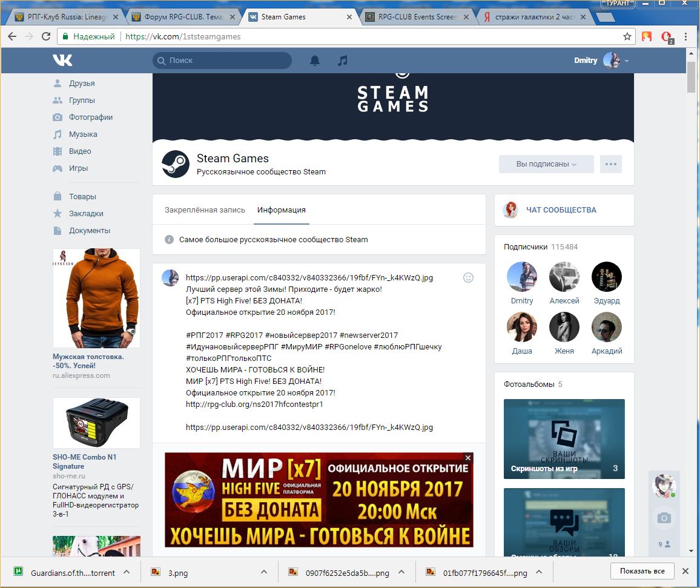
Task: Switch to Форум RPG-CLUB browser tab
Action: click(183, 17)
